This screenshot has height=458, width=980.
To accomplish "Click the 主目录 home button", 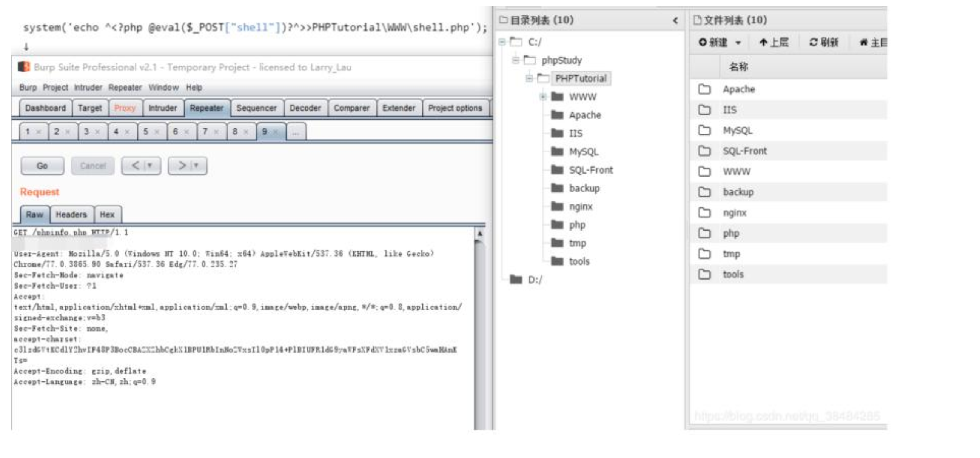I will [873, 42].
